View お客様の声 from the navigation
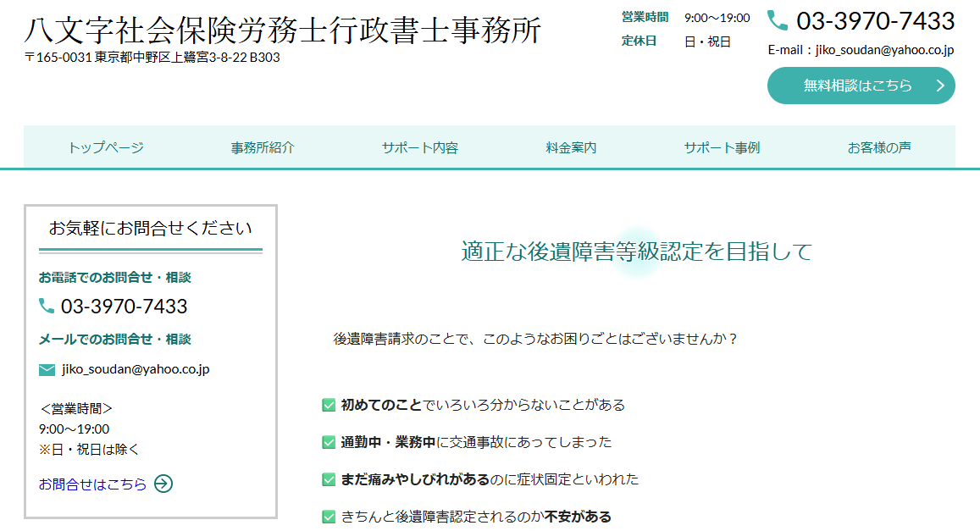Viewport: 980px width, 531px height. click(879, 147)
